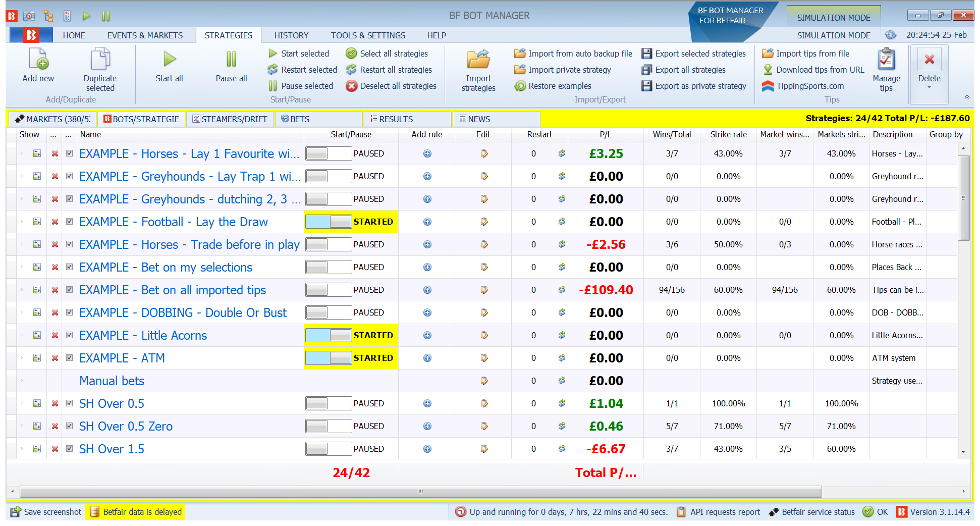The width and height of the screenshot is (980, 526).
Task: Add rule for Lay 1 Favourite strategy
Action: coord(427,153)
